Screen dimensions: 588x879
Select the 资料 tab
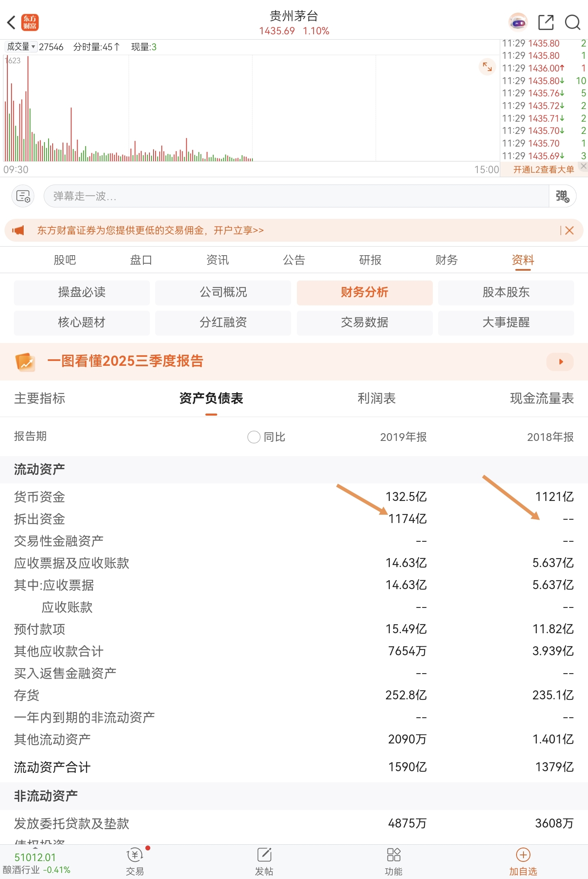[523, 260]
